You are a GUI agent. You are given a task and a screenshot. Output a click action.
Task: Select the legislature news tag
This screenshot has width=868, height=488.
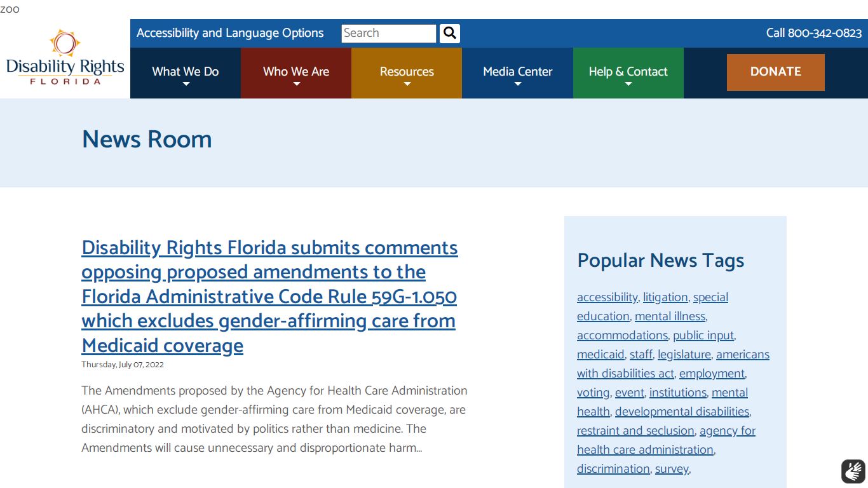[684, 355]
